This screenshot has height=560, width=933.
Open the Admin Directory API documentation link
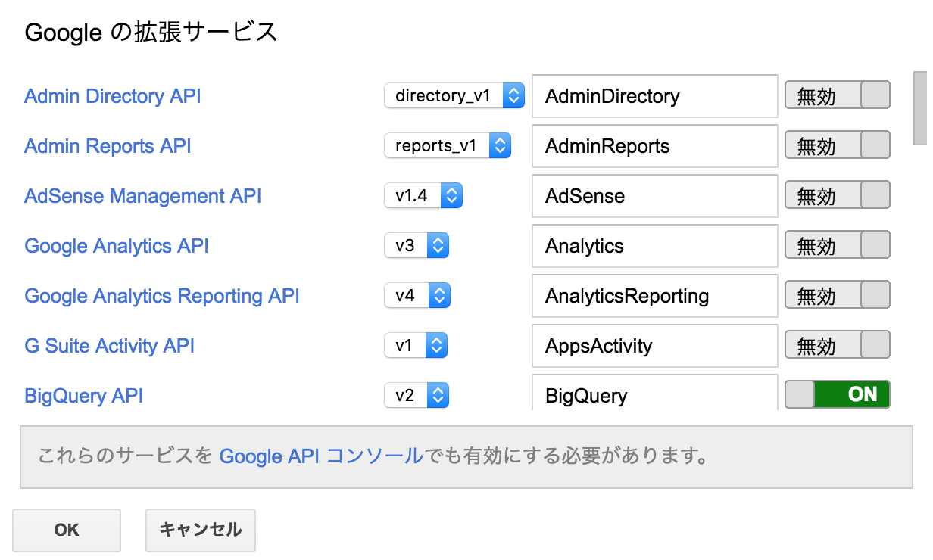112,96
